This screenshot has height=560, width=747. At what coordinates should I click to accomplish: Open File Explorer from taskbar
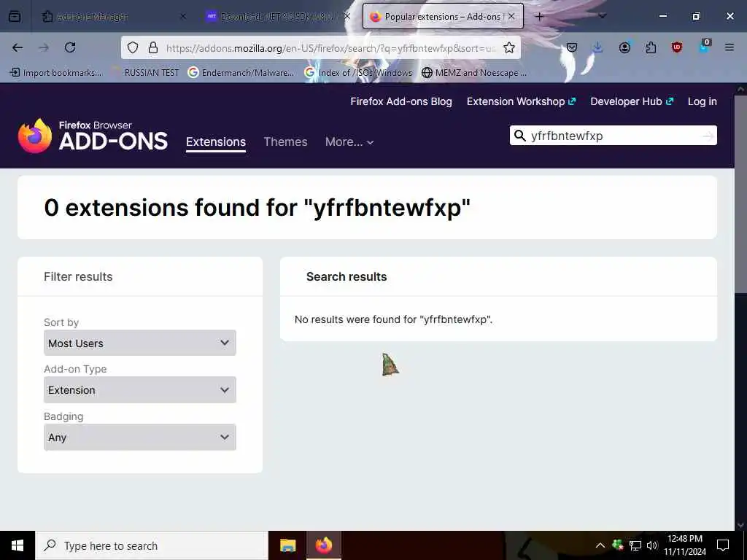click(x=287, y=545)
